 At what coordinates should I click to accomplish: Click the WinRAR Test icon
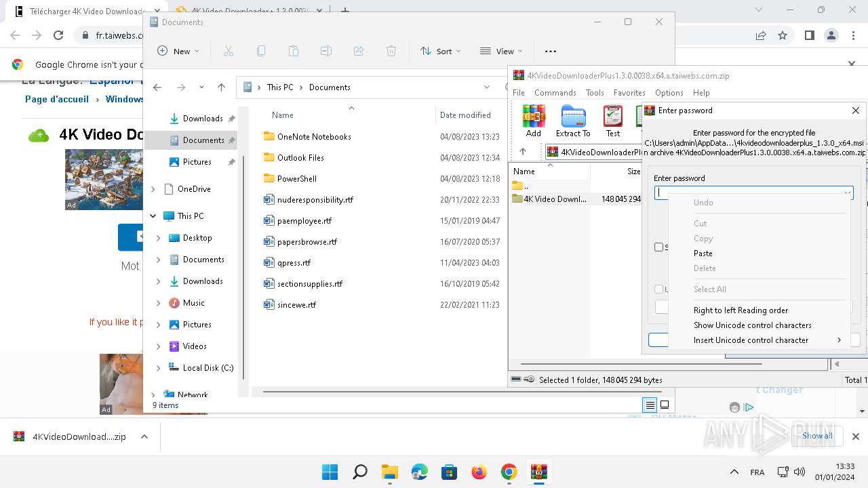[x=612, y=121]
